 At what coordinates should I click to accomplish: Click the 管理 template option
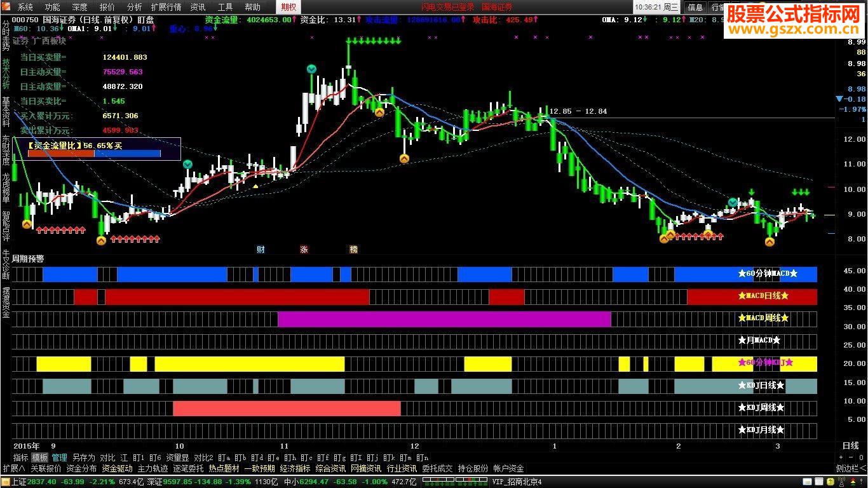[x=59, y=457]
